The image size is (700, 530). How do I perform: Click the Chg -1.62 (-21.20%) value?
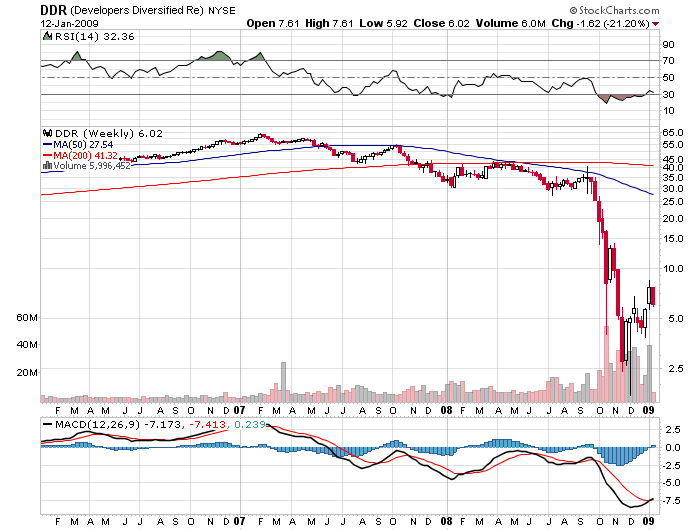pos(601,23)
